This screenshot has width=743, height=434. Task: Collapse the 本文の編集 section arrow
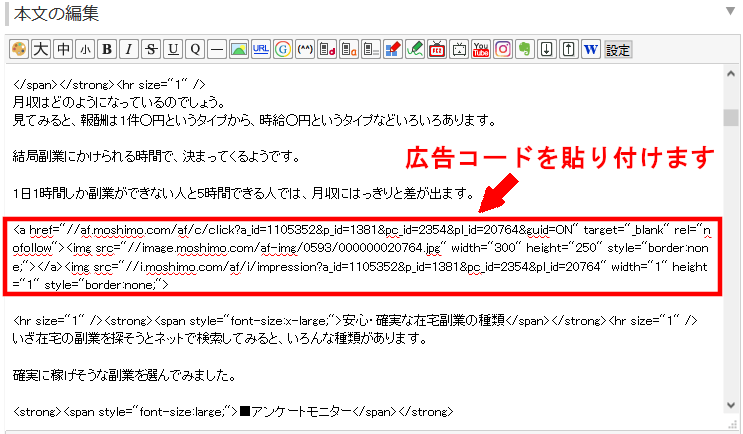point(730,11)
